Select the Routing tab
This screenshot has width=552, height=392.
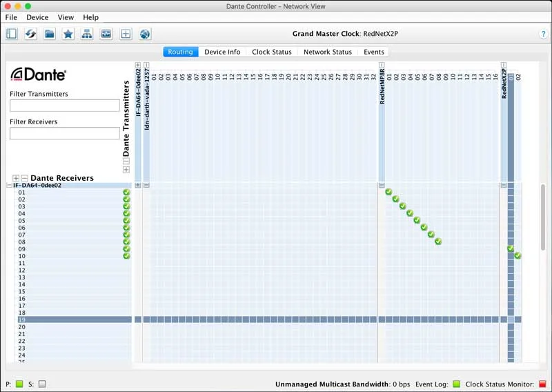[x=181, y=52]
